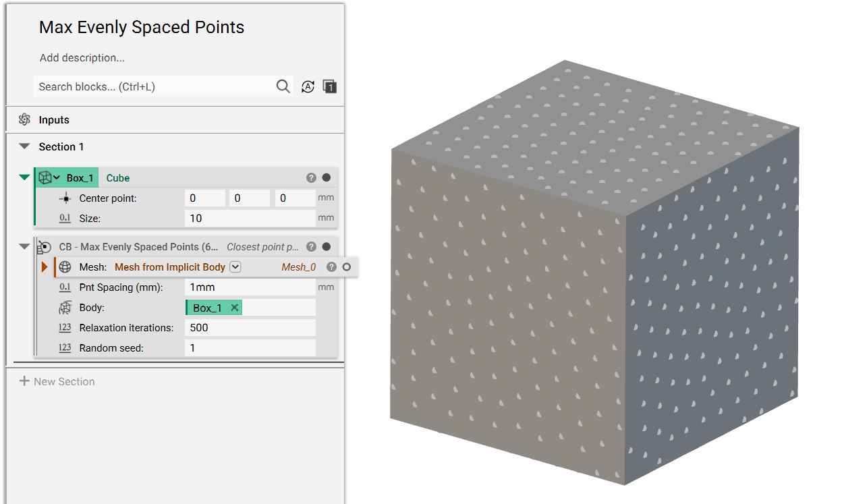Open the Mesh from Implicit Body dropdown
842x504 pixels.
click(x=235, y=267)
